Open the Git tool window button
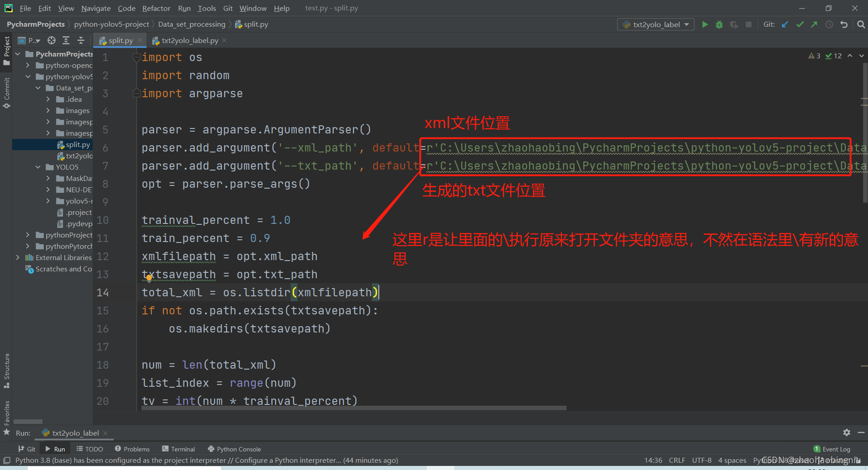The height and width of the screenshot is (470, 868). point(27,449)
